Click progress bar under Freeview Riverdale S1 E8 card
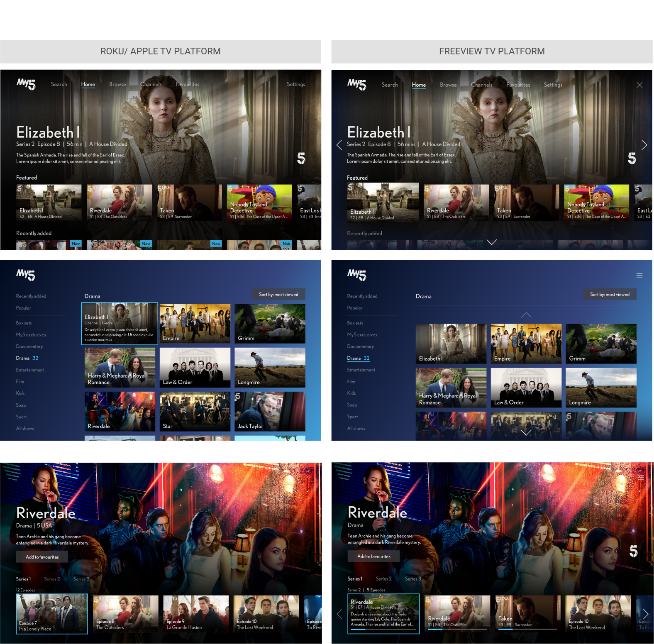 (457, 629)
